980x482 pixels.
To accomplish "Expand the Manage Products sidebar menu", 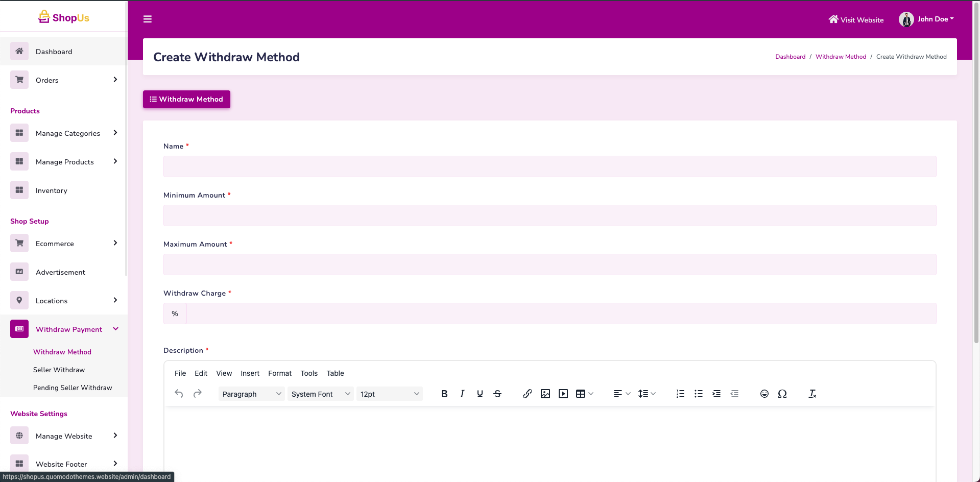I will pyautogui.click(x=64, y=162).
